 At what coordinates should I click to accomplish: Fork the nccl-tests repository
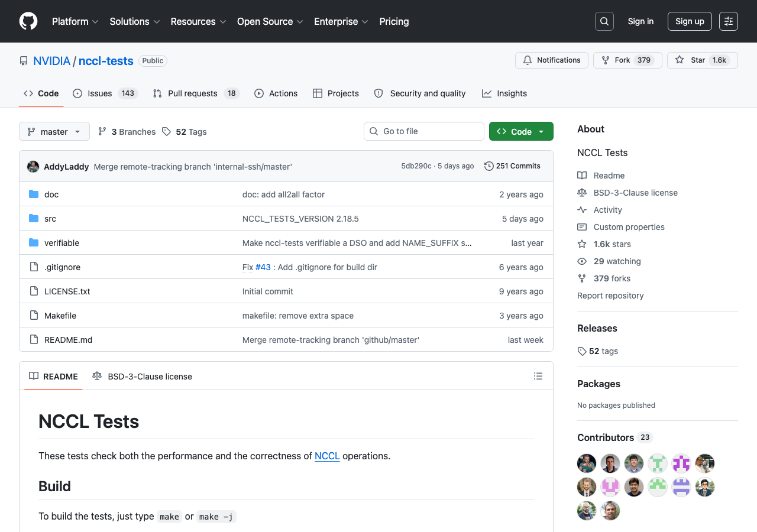(x=627, y=60)
